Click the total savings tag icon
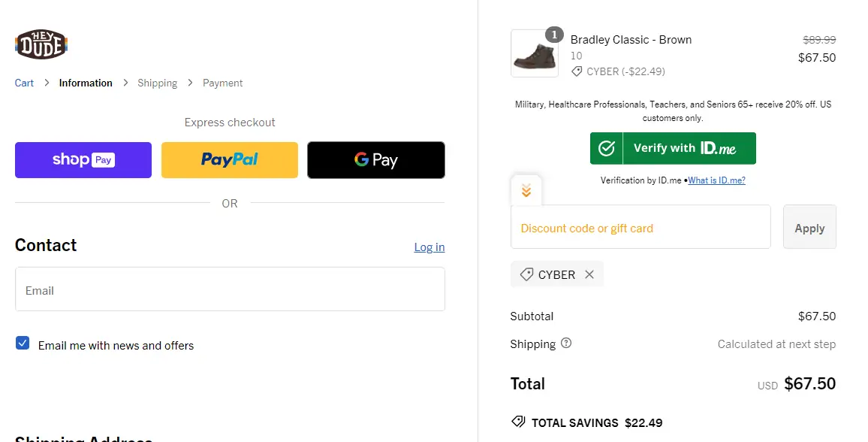 click(517, 422)
